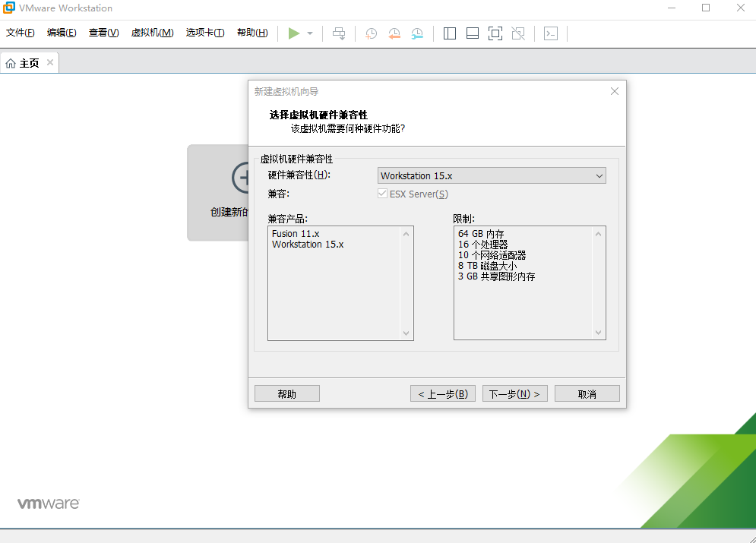Close the 新建虚拟机向导 dialog

click(614, 92)
